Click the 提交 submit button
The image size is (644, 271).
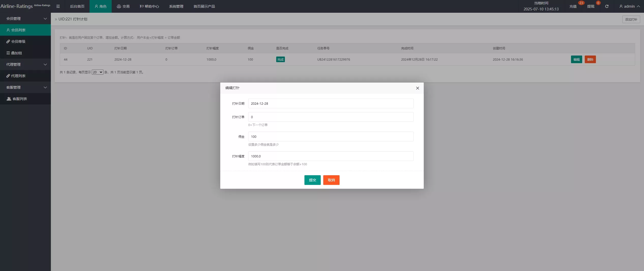(x=312, y=180)
